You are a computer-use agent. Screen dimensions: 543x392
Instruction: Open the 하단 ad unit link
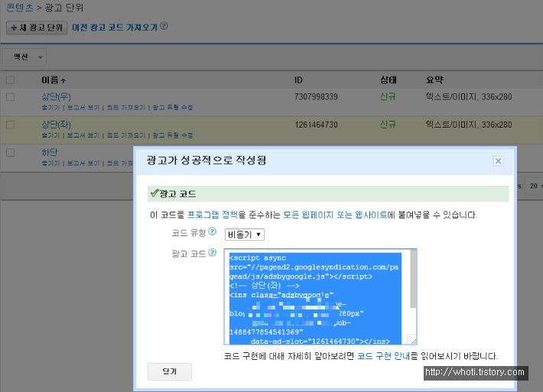click(50, 152)
